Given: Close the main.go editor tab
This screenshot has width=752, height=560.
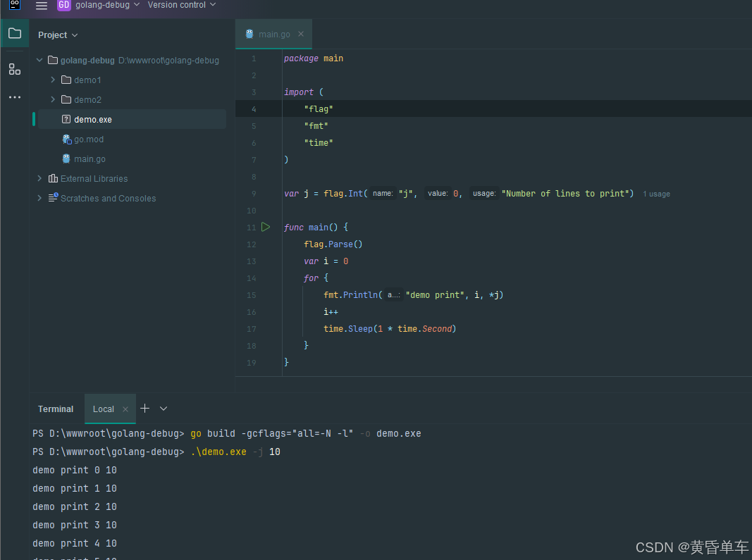Looking at the screenshot, I should [301, 34].
